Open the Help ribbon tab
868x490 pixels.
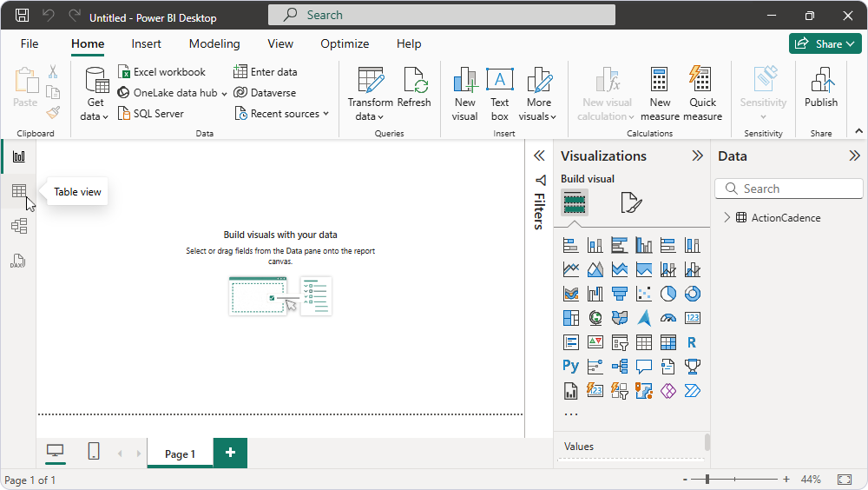(409, 43)
